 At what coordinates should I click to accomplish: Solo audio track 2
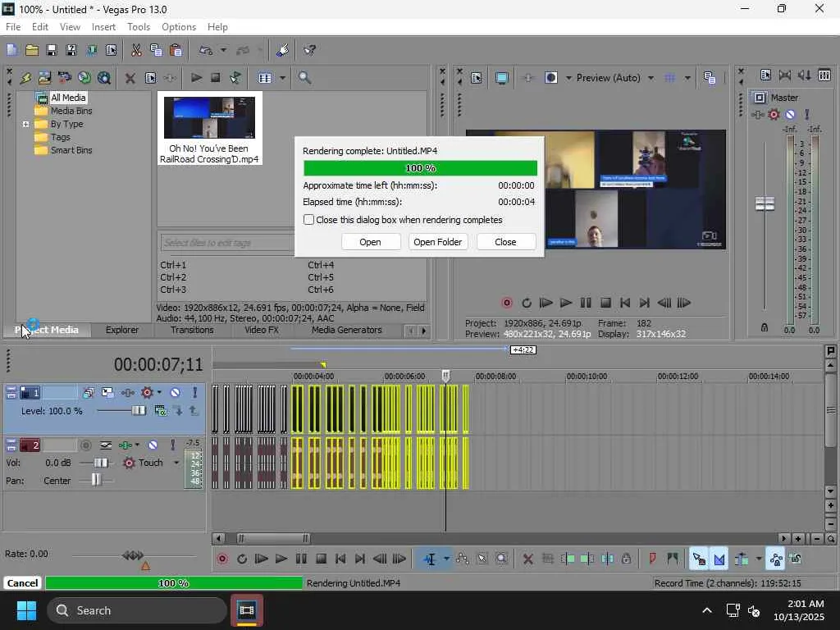click(x=172, y=445)
